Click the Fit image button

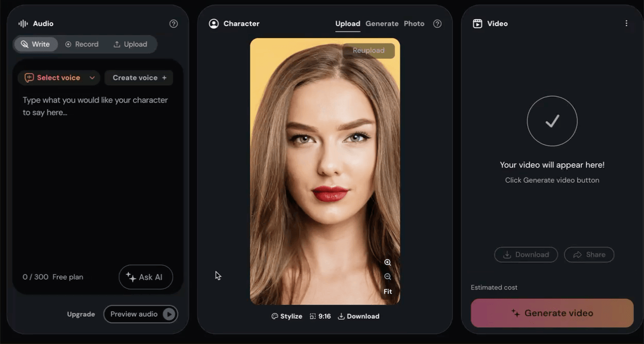pyautogui.click(x=388, y=291)
